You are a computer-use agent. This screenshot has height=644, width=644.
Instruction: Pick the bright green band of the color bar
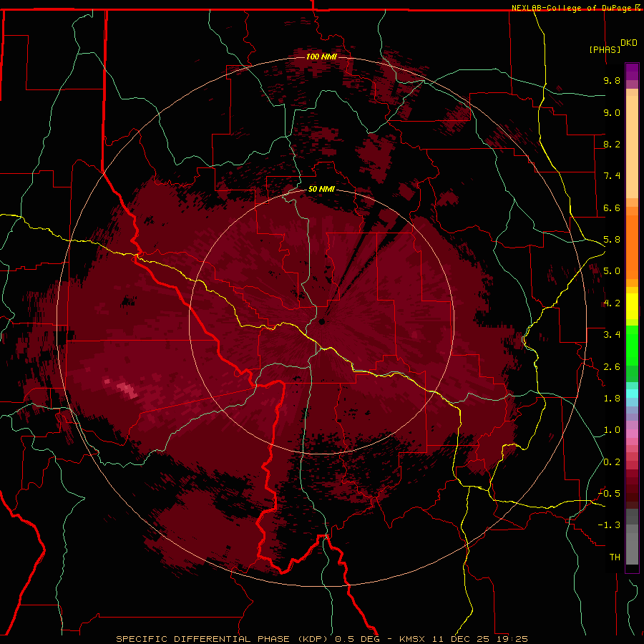coord(632,345)
